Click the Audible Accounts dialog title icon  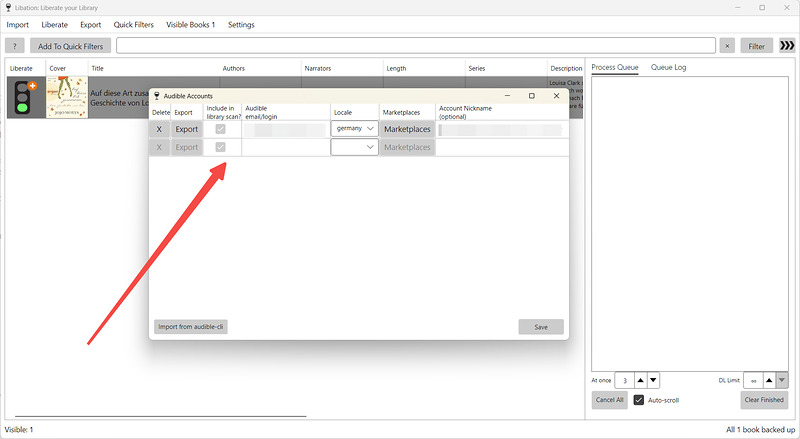tap(157, 95)
